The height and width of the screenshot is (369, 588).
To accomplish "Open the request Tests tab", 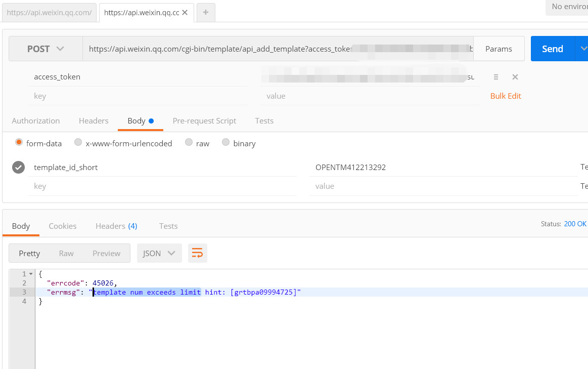I will tap(264, 121).
